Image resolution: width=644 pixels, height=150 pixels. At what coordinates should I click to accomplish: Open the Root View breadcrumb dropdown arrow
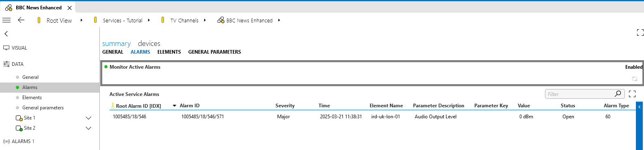pos(82,20)
